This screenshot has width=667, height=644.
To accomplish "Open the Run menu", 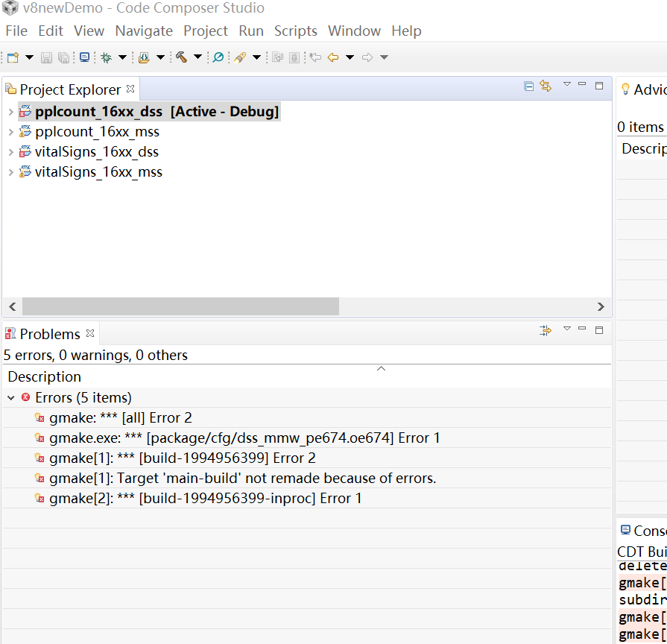I will pos(251,31).
